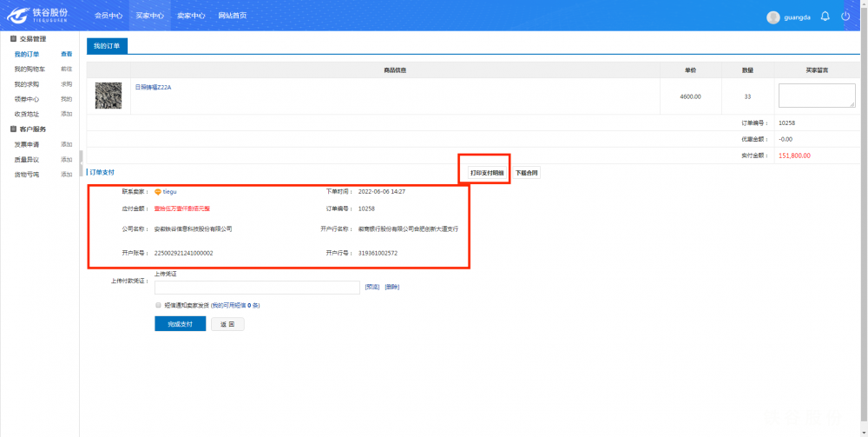Click the 铁谷股份 logo
The height and width of the screenshot is (437, 868).
38,16
